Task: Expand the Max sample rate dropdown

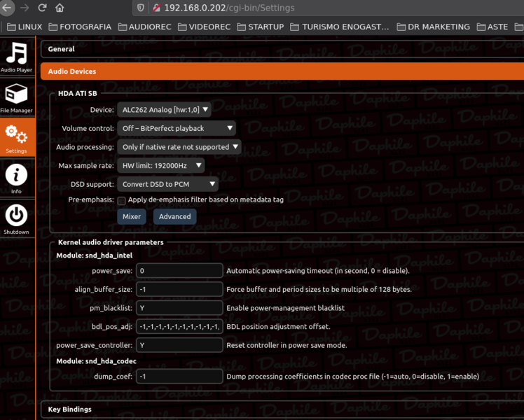Action: tap(160, 166)
